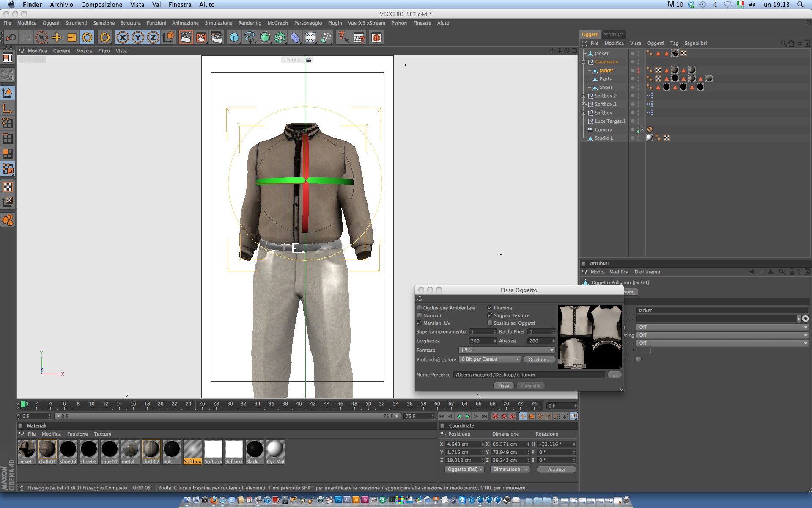Open the Formato JPEG dropdown

point(507,350)
